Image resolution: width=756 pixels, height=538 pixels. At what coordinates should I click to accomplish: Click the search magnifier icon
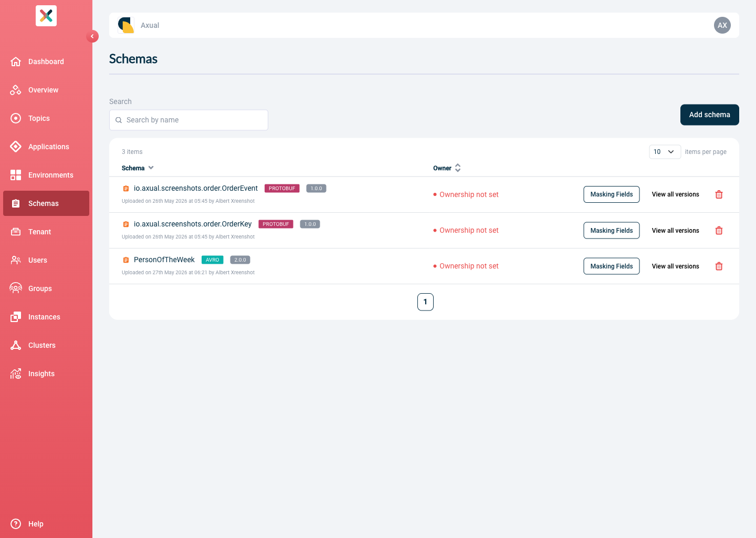(x=119, y=120)
